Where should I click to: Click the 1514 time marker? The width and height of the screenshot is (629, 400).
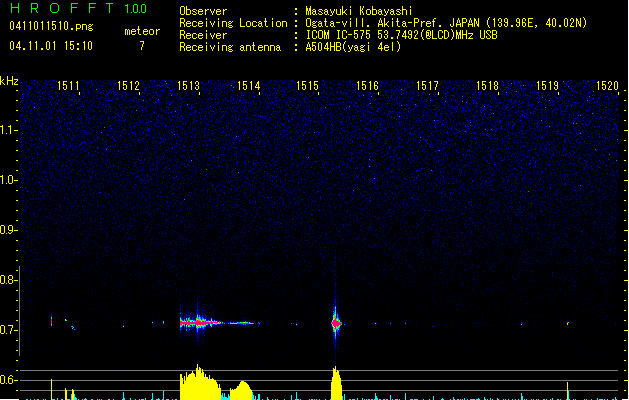pyautogui.click(x=248, y=87)
